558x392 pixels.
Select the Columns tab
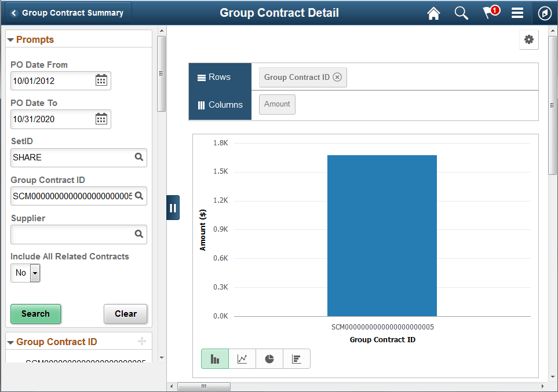(220, 105)
